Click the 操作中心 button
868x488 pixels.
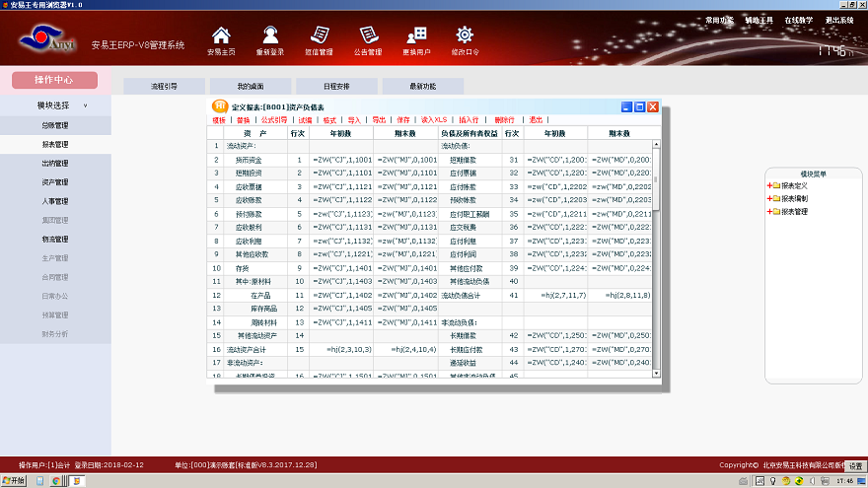coord(55,80)
